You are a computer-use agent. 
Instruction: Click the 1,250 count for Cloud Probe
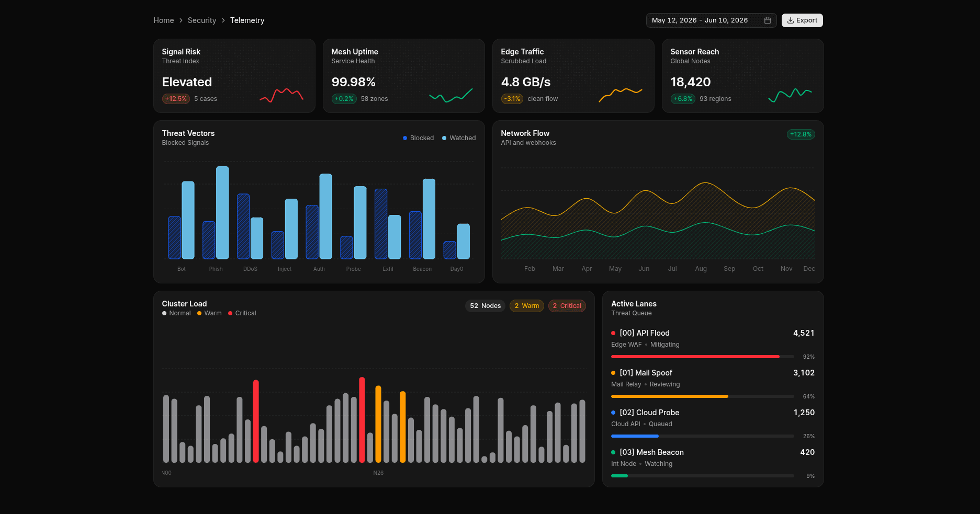[804, 413]
